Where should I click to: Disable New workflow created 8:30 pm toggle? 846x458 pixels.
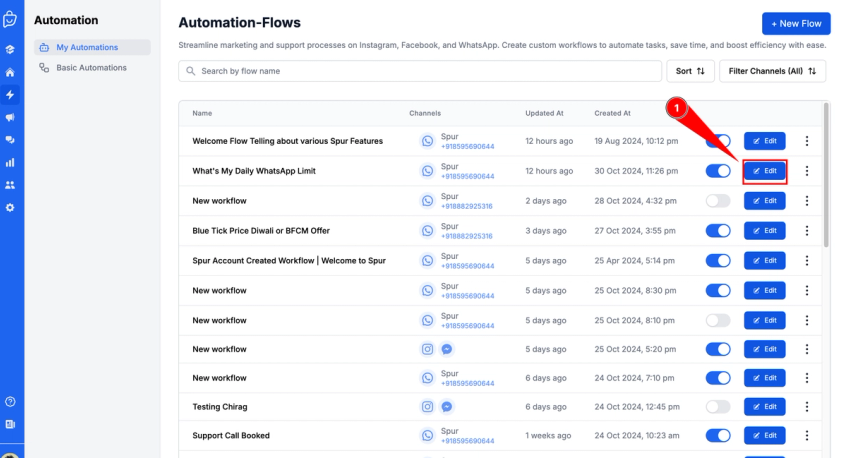coord(718,290)
